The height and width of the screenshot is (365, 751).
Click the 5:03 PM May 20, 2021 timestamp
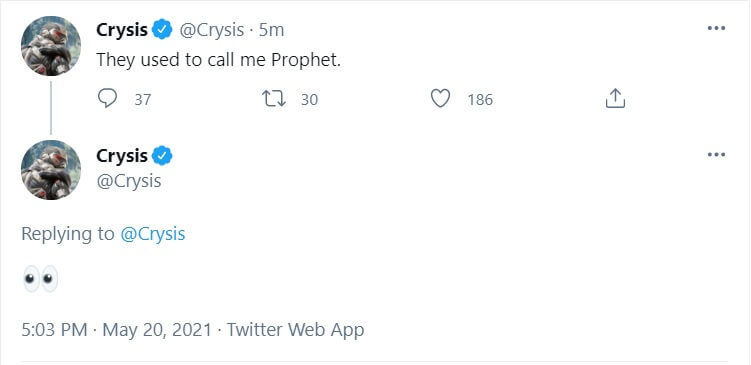pyautogui.click(x=116, y=330)
